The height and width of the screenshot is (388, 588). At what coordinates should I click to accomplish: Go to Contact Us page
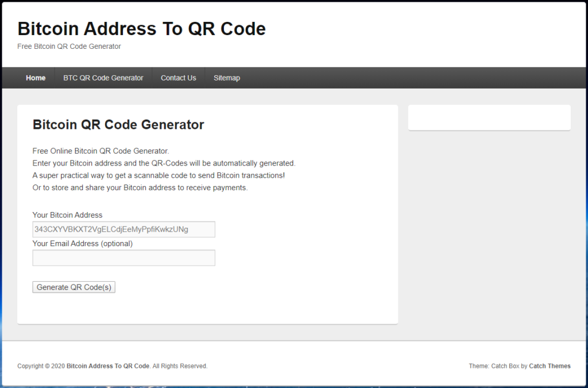pos(179,78)
